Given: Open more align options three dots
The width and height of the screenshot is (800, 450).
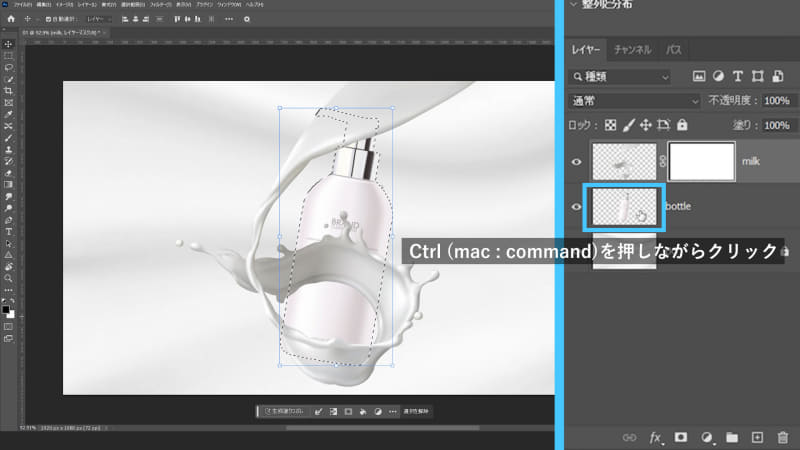Looking at the screenshot, I should coord(229,19).
